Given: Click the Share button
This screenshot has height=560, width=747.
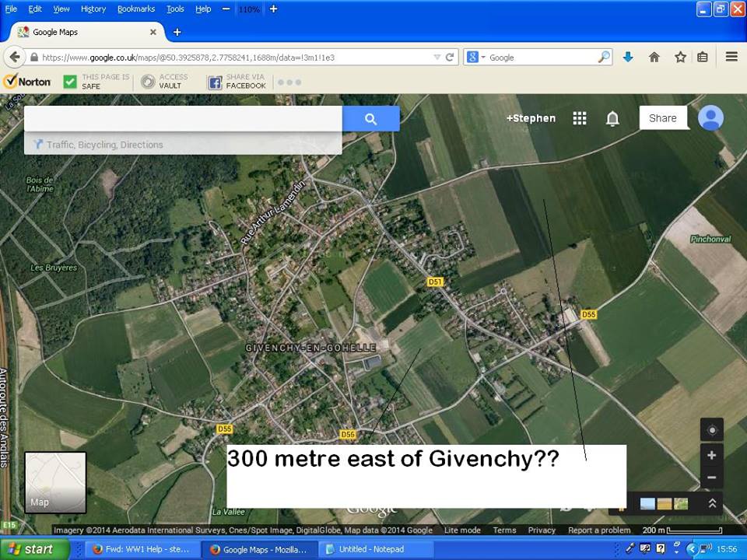Looking at the screenshot, I should [x=663, y=118].
